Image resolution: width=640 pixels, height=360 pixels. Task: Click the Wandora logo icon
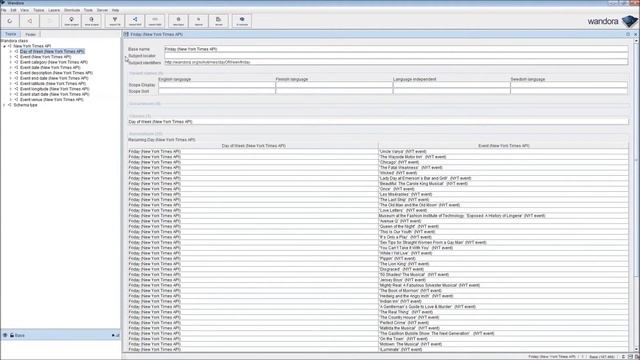(x=629, y=21)
